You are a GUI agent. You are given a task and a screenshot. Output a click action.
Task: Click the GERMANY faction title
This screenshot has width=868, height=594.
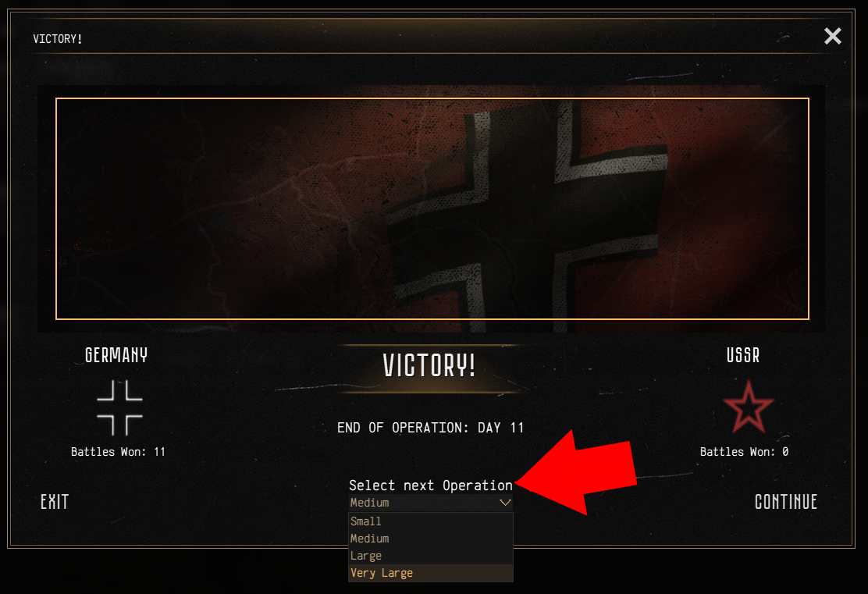point(116,355)
